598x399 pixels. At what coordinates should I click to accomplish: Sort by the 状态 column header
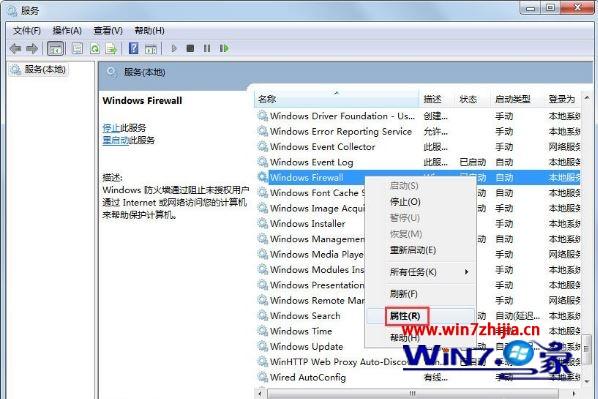coord(472,99)
